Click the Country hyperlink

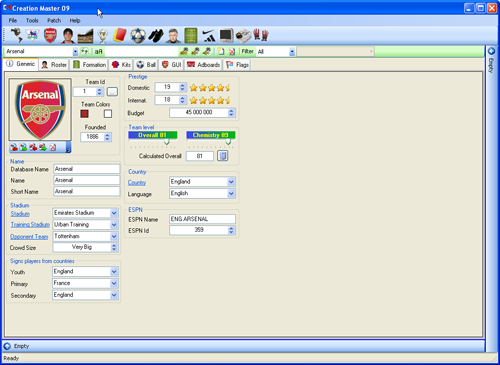click(137, 183)
